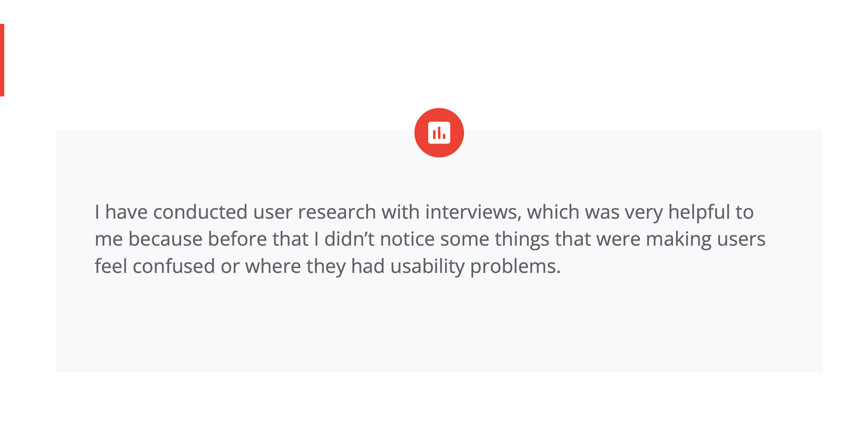Click the red vertical accent bar
The image size is (868, 446).
(2, 60)
